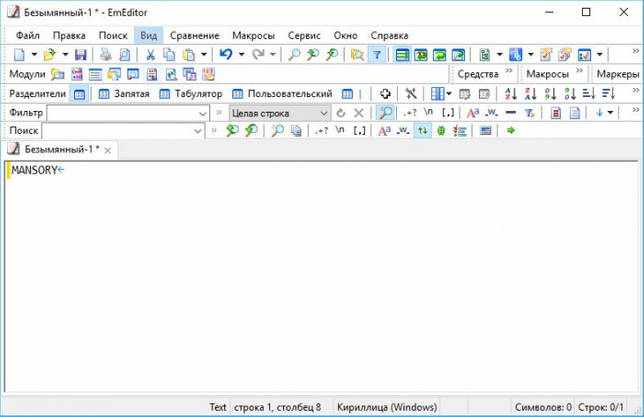Click the Copy icon in main toolbar

click(169, 55)
